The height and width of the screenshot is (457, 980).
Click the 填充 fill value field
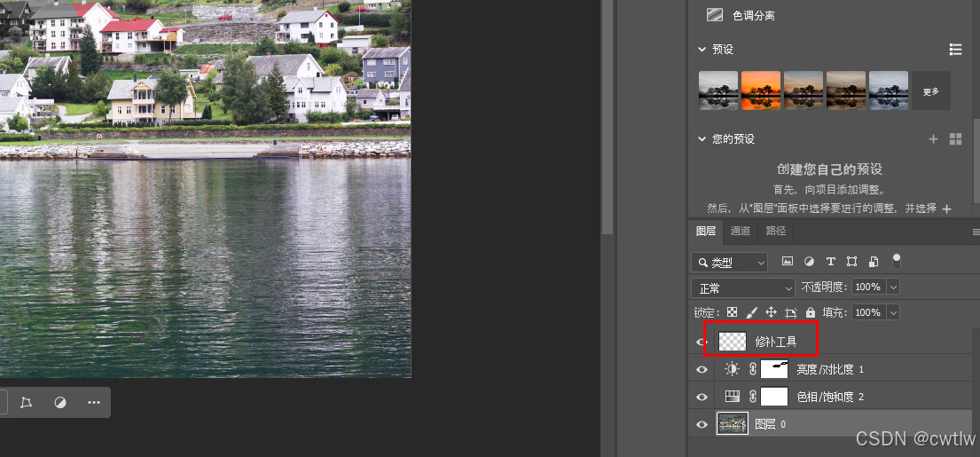pos(867,312)
